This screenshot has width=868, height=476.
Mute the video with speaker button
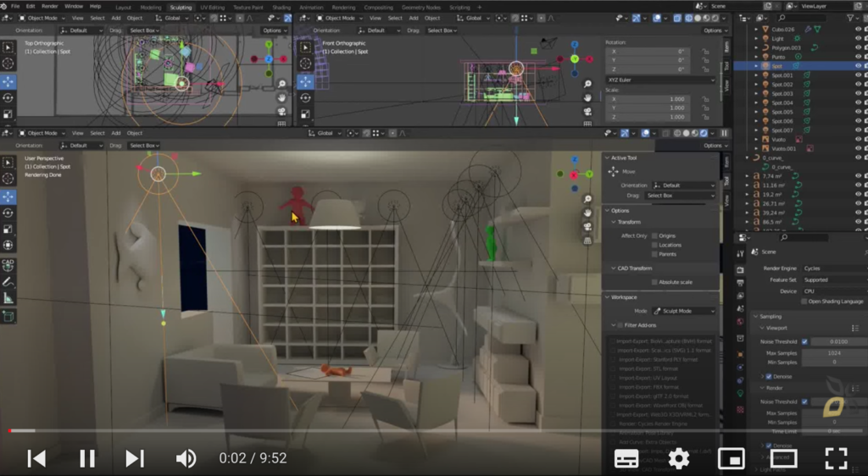(186, 458)
